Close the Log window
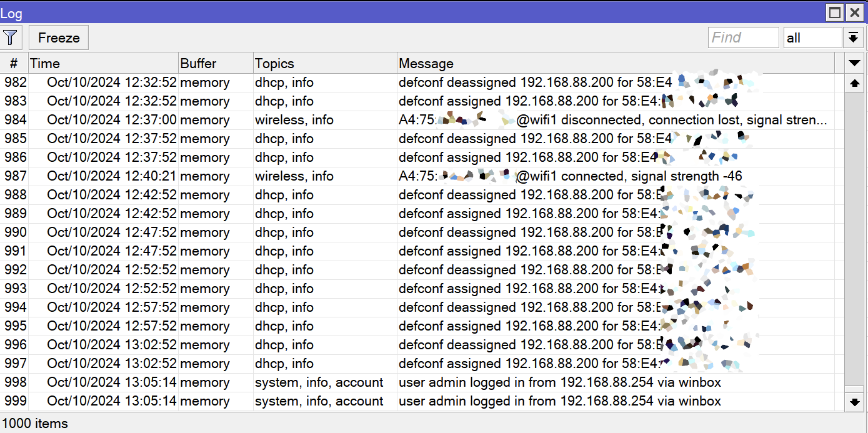 854,12
